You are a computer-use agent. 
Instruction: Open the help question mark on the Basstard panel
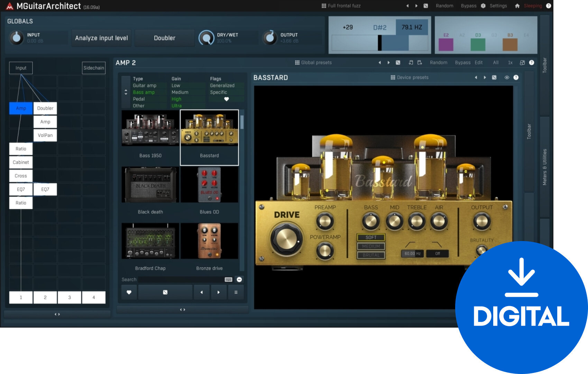[516, 77]
